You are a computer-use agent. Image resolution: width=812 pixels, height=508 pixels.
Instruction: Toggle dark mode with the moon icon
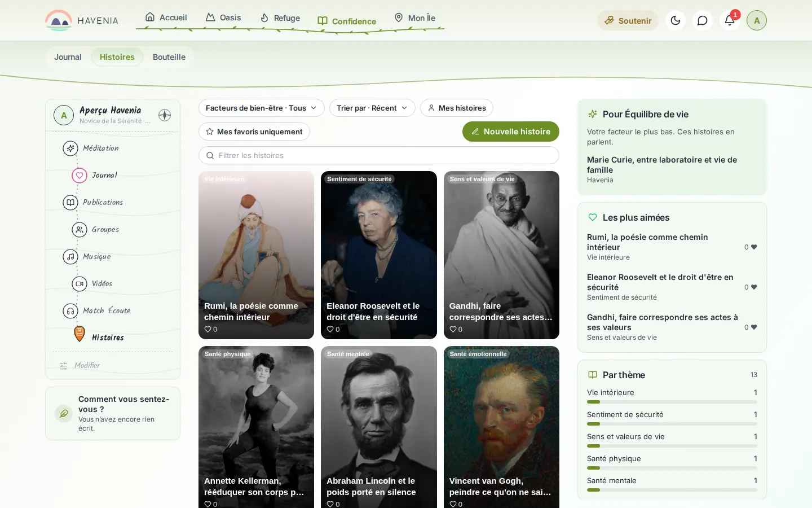(676, 20)
